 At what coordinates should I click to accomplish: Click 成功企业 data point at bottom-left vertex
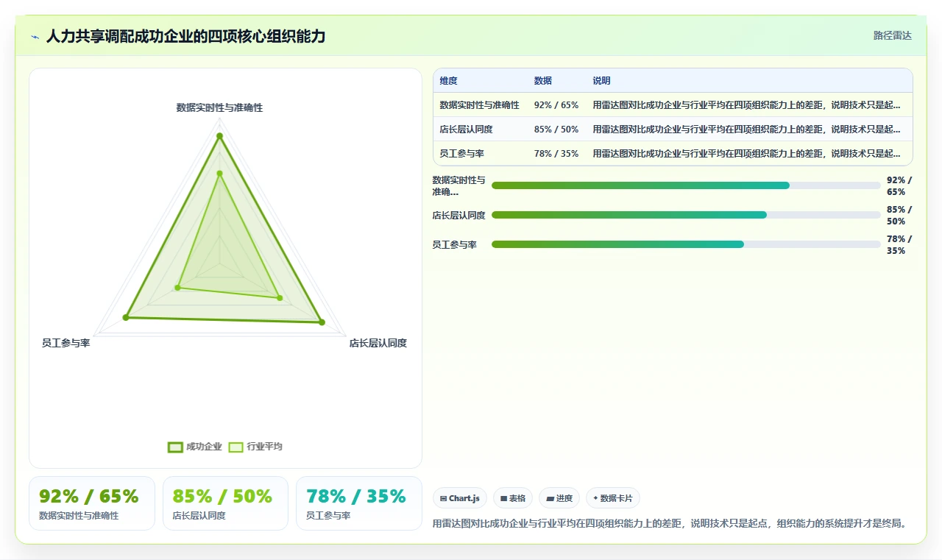pos(126,317)
